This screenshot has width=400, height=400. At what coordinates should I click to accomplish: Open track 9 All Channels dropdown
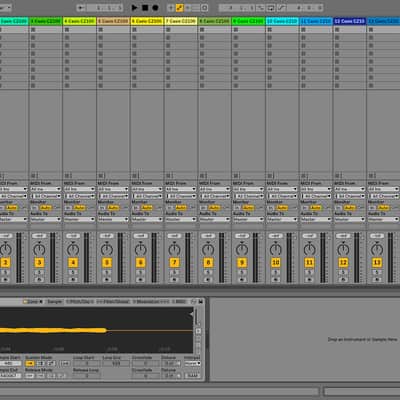[x=248, y=196]
